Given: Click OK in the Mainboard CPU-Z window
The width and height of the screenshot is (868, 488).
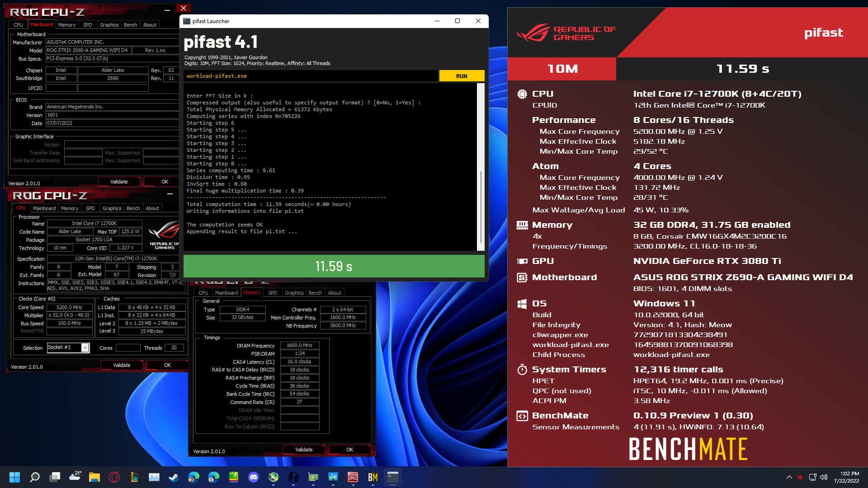Looking at the screenshot, I should (165, 182).
